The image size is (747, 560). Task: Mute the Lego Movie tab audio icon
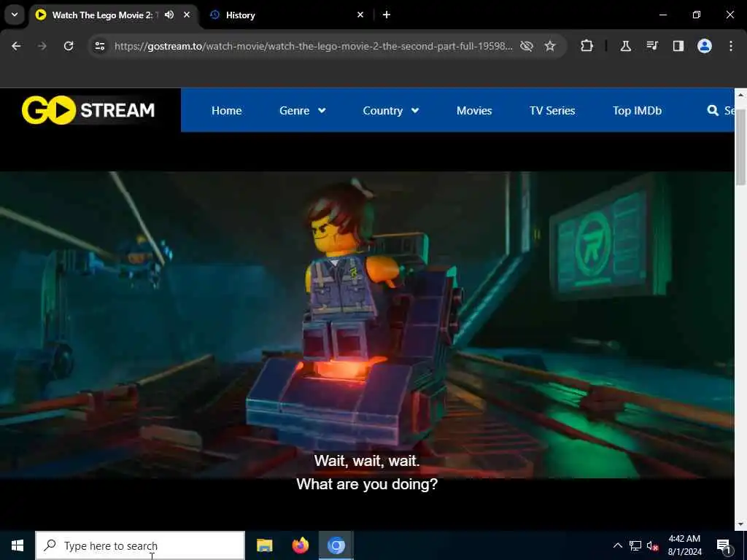(169, 15)
